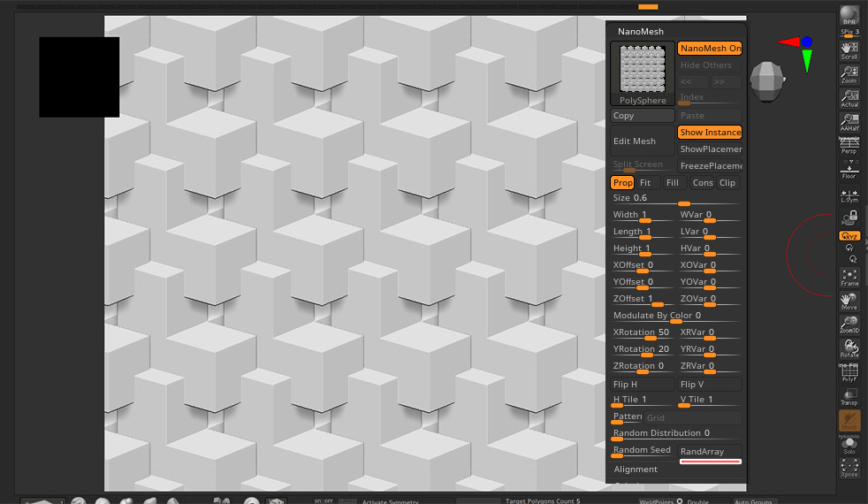Screen dimensions: 868x504
Task: Toggle Persp perspective mode
Action: (849, 146)
